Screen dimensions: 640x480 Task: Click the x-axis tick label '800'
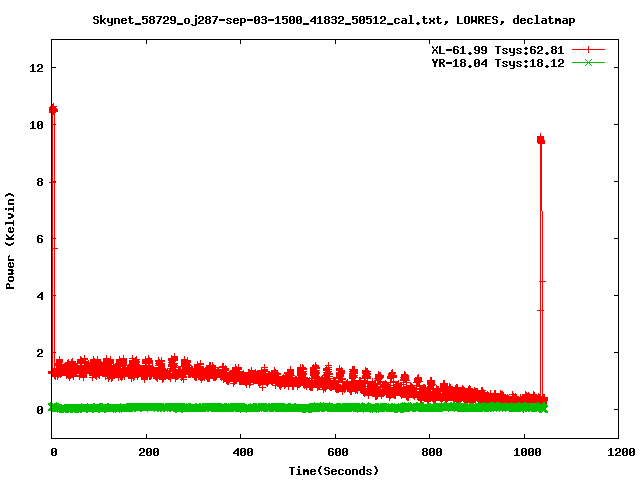pos(432,452)
